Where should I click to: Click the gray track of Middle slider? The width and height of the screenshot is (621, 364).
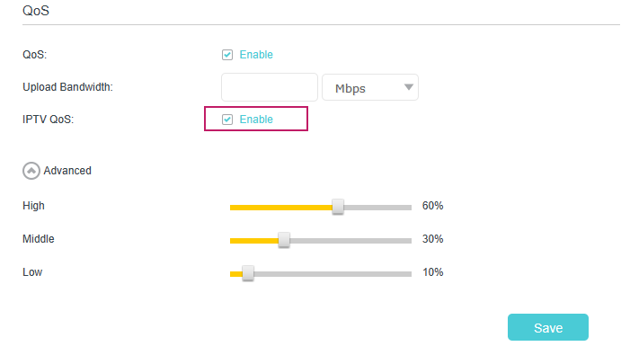pyautogui.click(x=350, y=240)
